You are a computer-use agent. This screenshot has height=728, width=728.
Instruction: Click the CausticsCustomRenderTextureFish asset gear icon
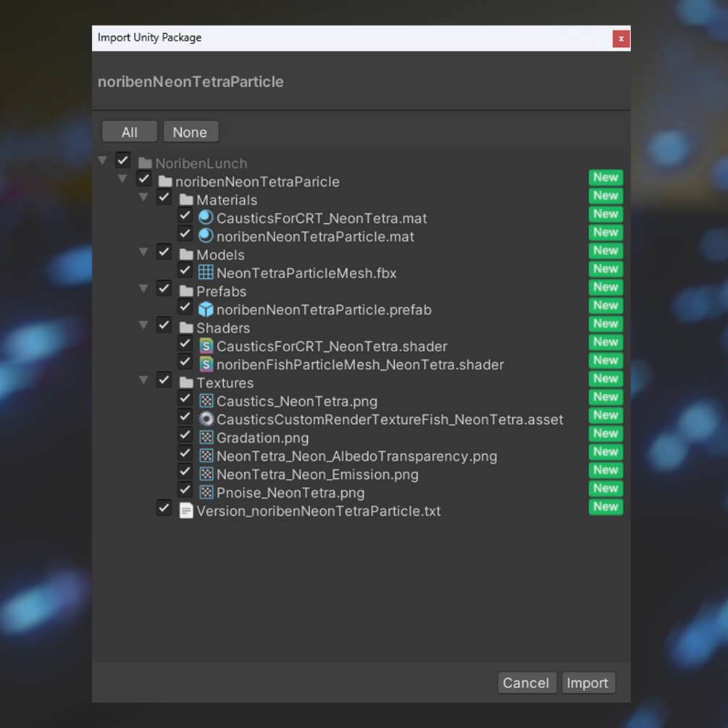[x=206, y=419]
